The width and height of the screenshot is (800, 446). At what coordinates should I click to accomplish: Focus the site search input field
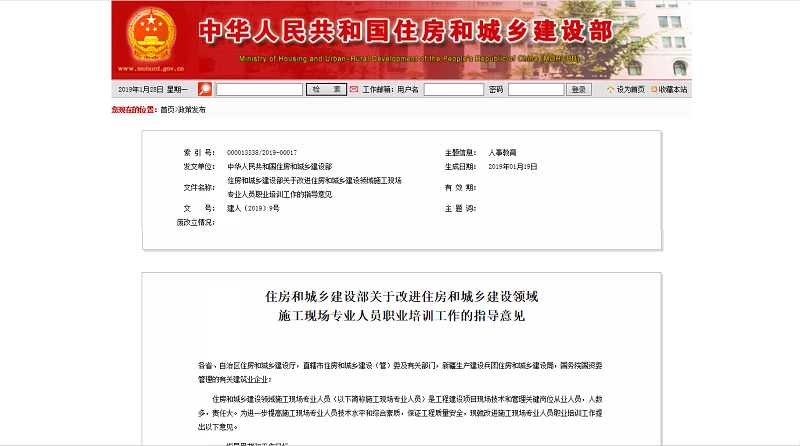259,89
